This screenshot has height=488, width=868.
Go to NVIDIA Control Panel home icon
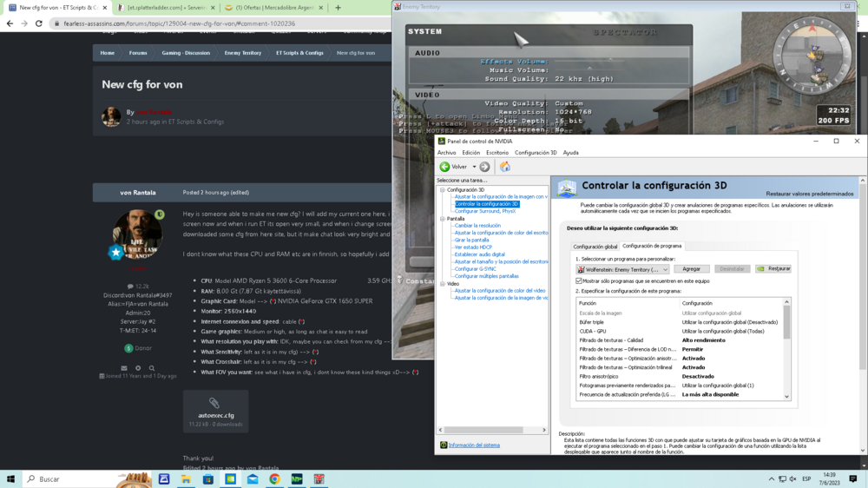point(505,167)
